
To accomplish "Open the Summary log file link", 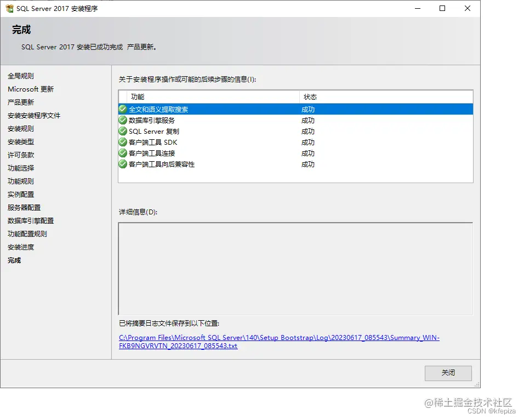I will point(279,342).
